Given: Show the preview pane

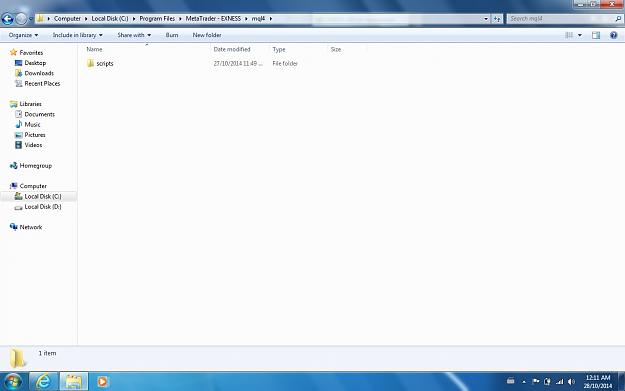Looking at the screenshot, I should [x=596, y=35].
